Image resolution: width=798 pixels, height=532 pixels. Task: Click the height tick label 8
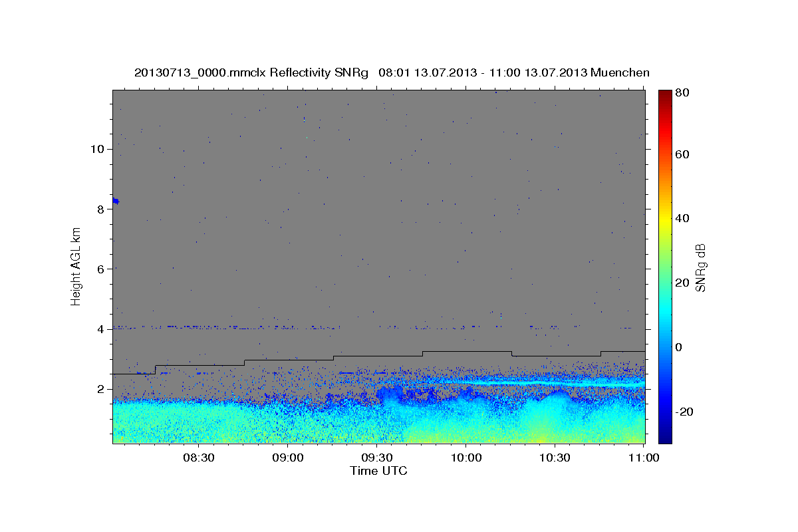(100, 209)
